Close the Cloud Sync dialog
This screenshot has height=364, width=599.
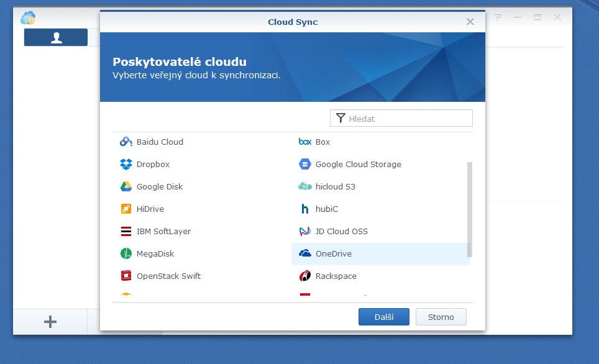click(x=470, y=22)
